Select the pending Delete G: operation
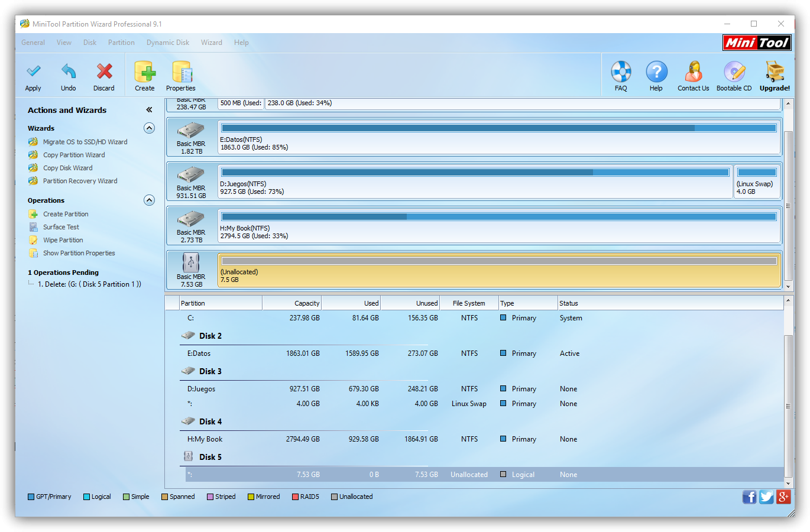 [89, 284]
